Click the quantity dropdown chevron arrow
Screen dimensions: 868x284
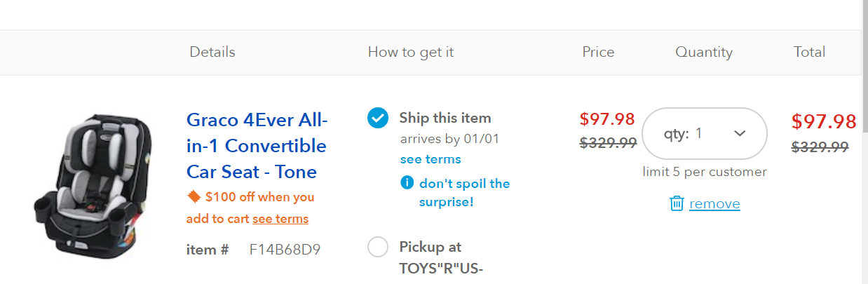tap(739, 133)
